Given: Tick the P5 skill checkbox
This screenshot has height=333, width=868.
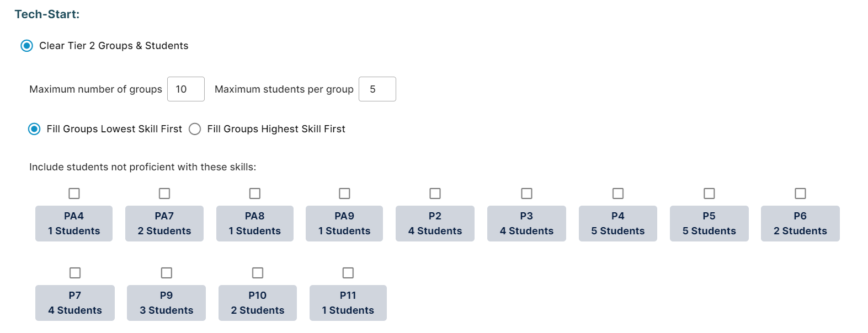Looking at the screenshot, I should point(709,194).
